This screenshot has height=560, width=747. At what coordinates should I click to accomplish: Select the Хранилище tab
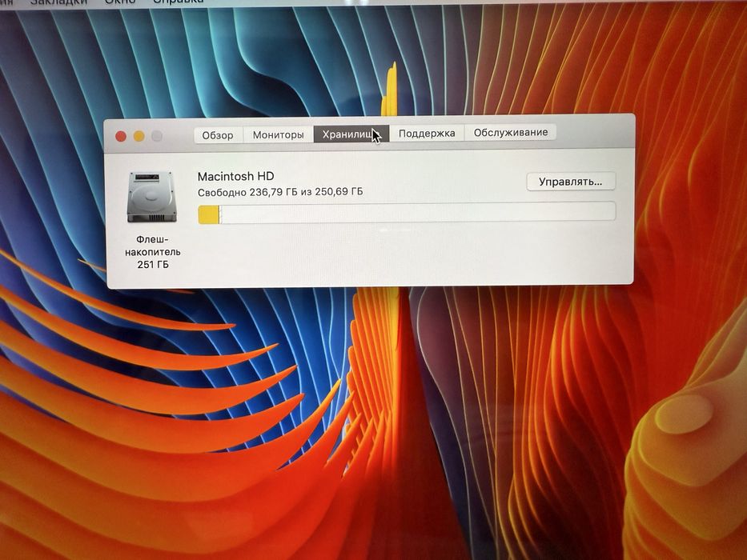click(351, 134)
